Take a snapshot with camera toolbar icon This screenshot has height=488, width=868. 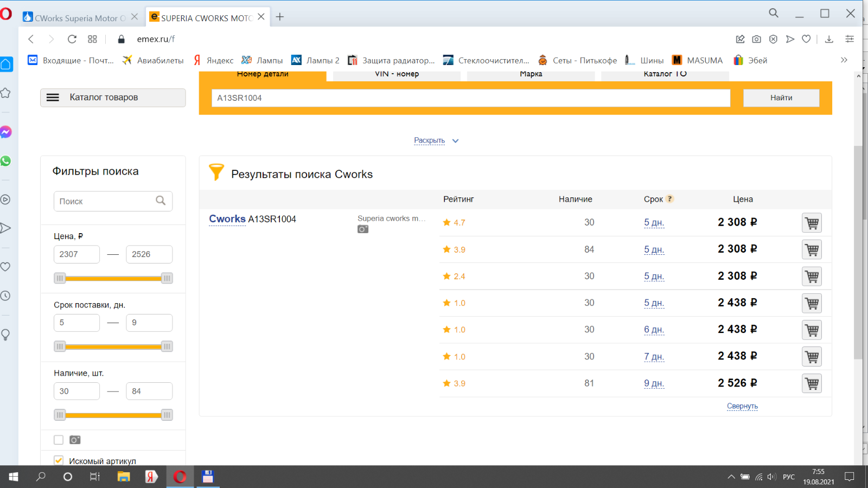[756, 39]
